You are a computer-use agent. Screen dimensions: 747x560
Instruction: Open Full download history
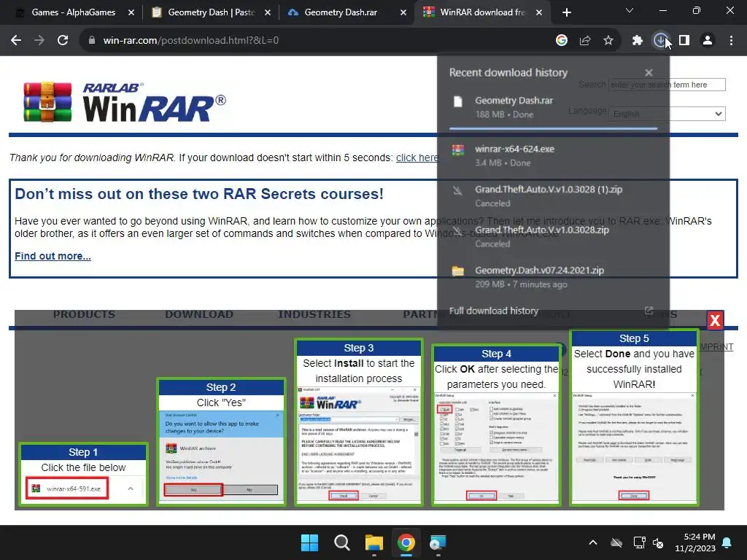pyautogui.click(x=494, y=311)
